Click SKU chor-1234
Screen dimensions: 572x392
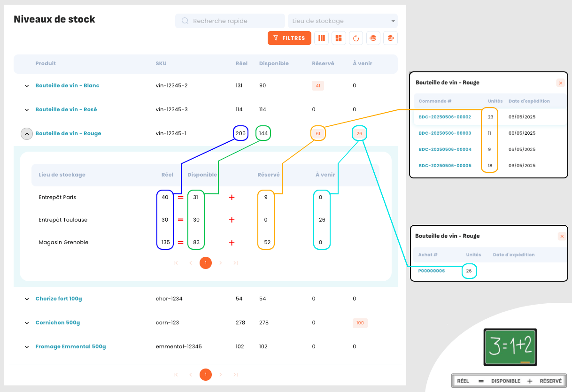click(169, 299)
